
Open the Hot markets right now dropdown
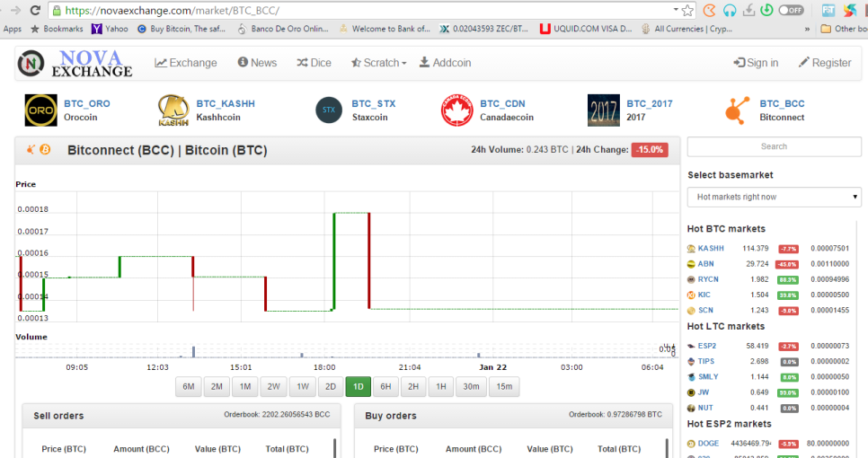(x=774, y=197)
